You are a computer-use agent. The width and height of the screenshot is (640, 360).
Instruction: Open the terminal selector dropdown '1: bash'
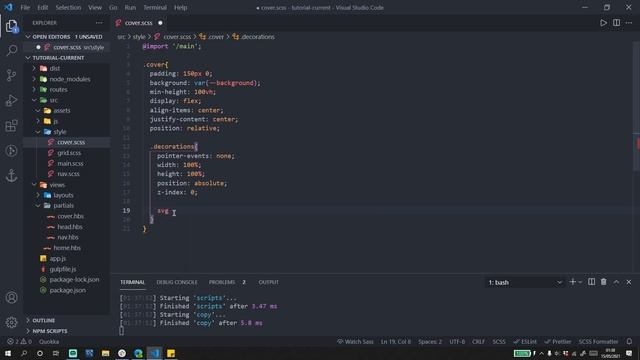[x=524, y=282]
